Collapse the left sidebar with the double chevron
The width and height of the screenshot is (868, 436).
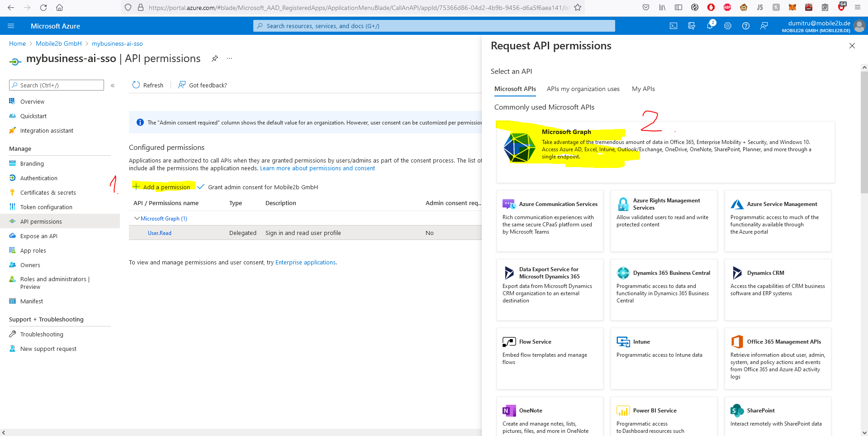click(x=113, y=85)
